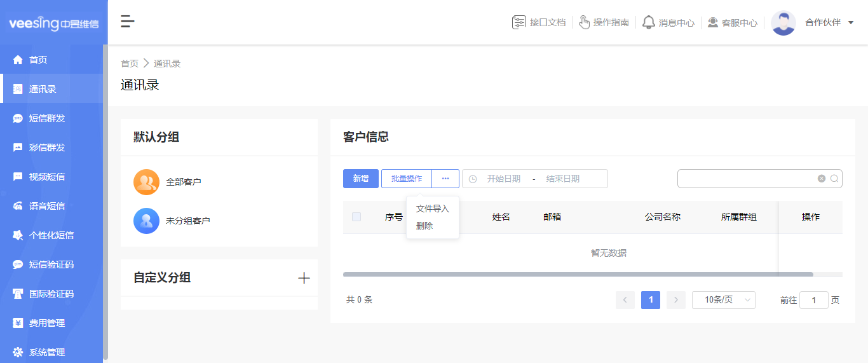This screenshot has height=363, width=868.
Task: Click the 系统管理 gear icon in sidebar
Action: tap(18, 352)
